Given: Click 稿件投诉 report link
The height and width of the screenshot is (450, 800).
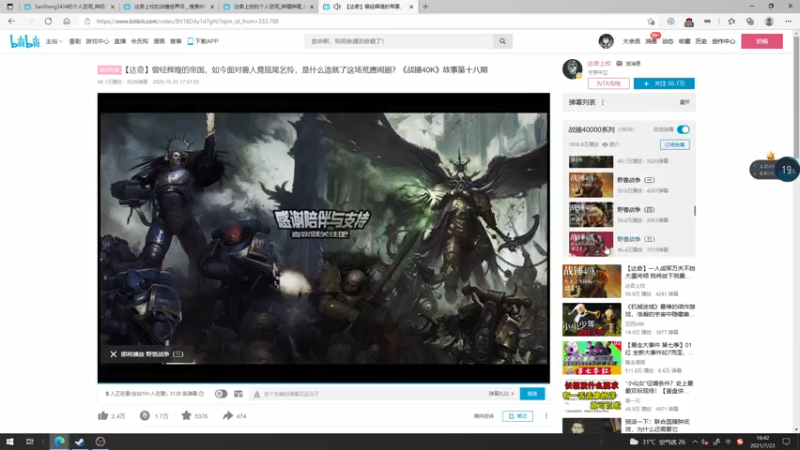Looking at the screenshot, I should 484,416.
